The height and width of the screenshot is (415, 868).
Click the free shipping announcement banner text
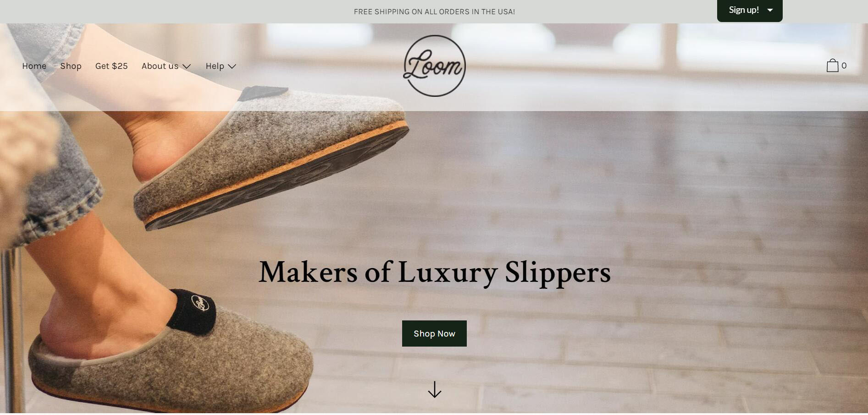(x=434, y=12)
